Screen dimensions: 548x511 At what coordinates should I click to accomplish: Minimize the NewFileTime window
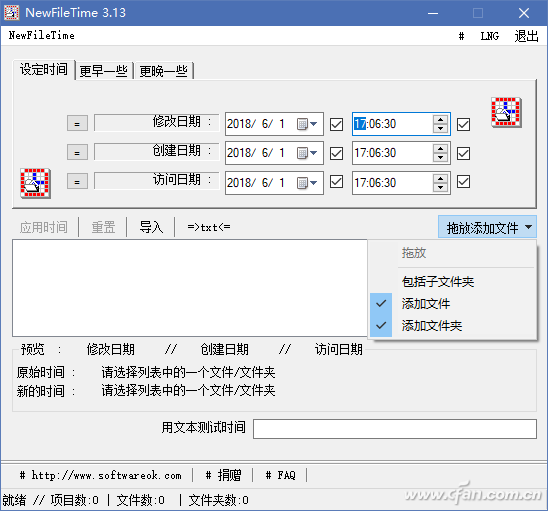point(433,13)
